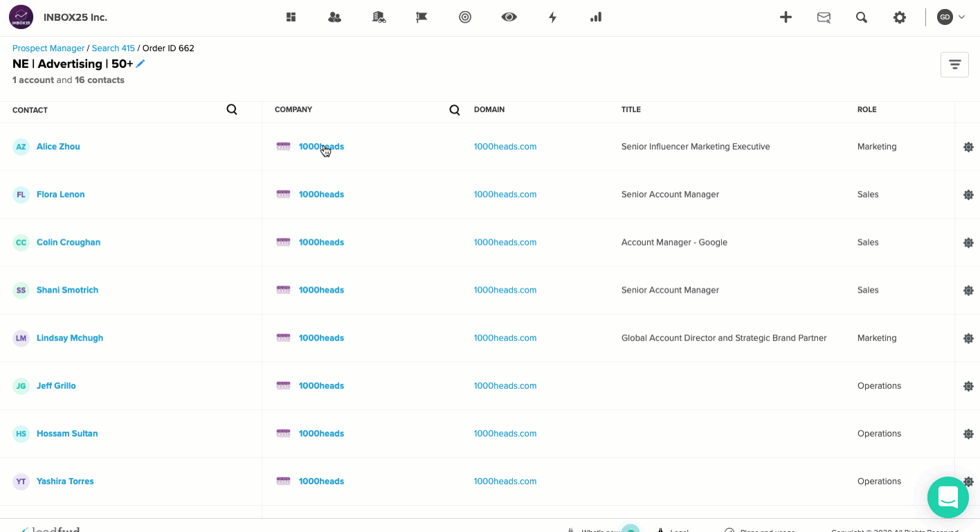
Task: Select 'Account Manager - Google' title text
Action: (674, 242)
